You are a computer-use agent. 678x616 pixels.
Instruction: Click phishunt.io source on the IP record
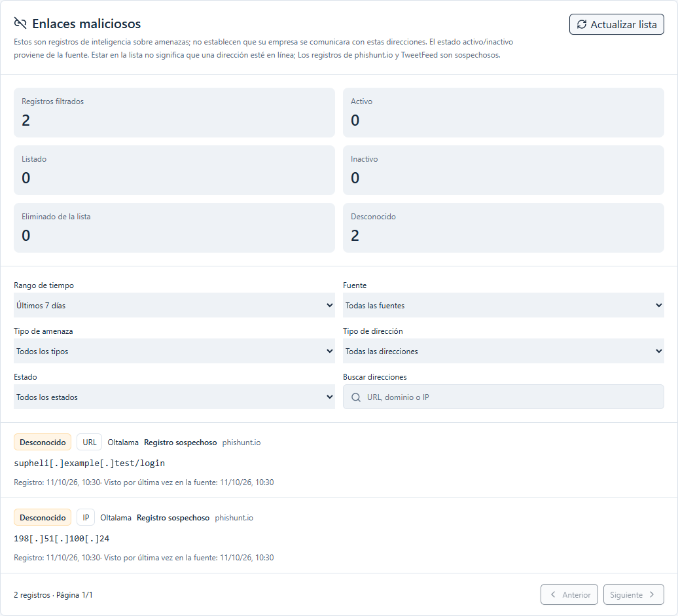click(234, 518)
